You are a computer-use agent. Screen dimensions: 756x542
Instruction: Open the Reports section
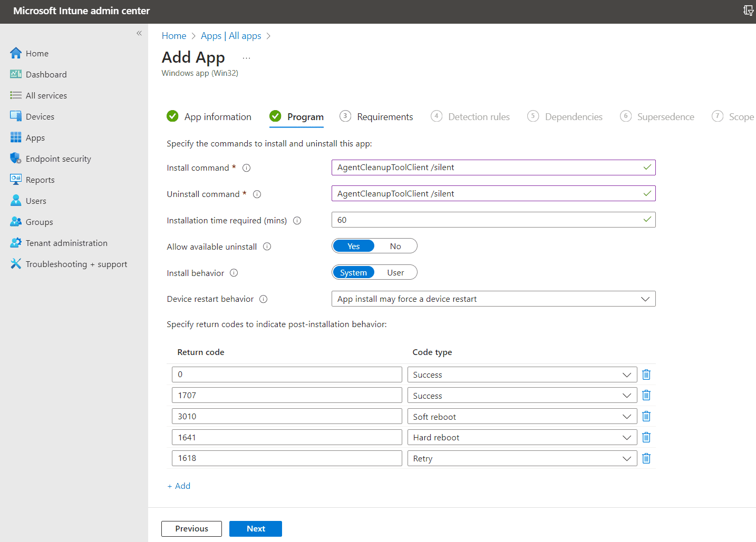pyautogui.click(x=40, y=180)
